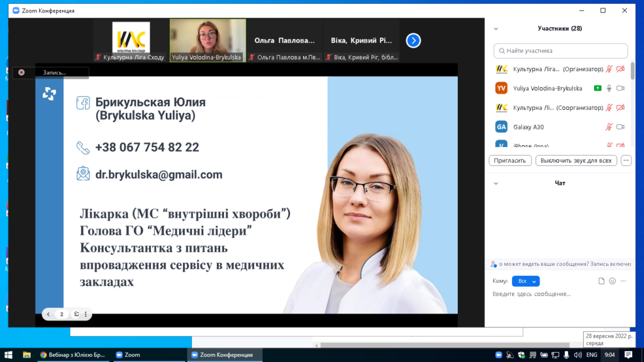Screen dimensions: 644x362
Task: Click the microphone tray icon
Action: point(567,355)
